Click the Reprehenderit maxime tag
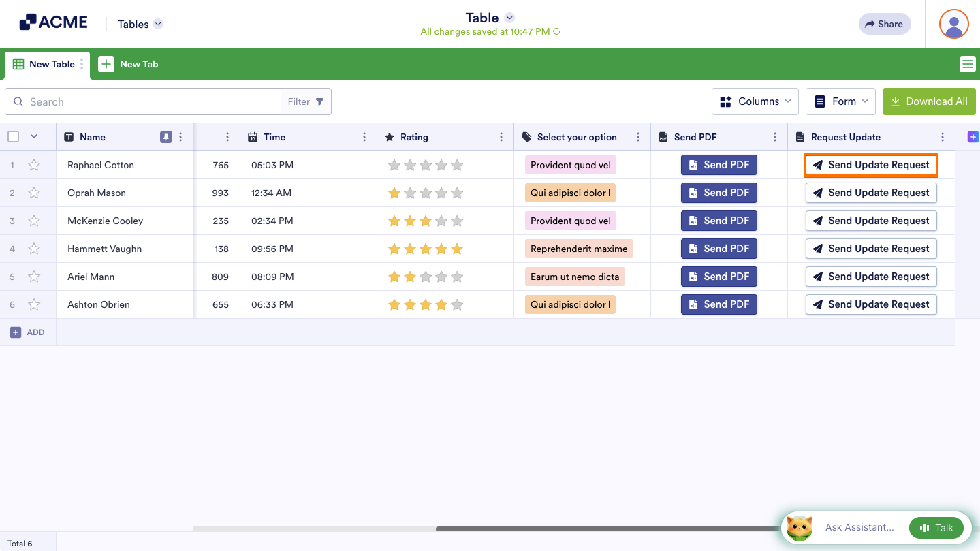The height and width of the screenshot is (551, 980). point(579,249)
